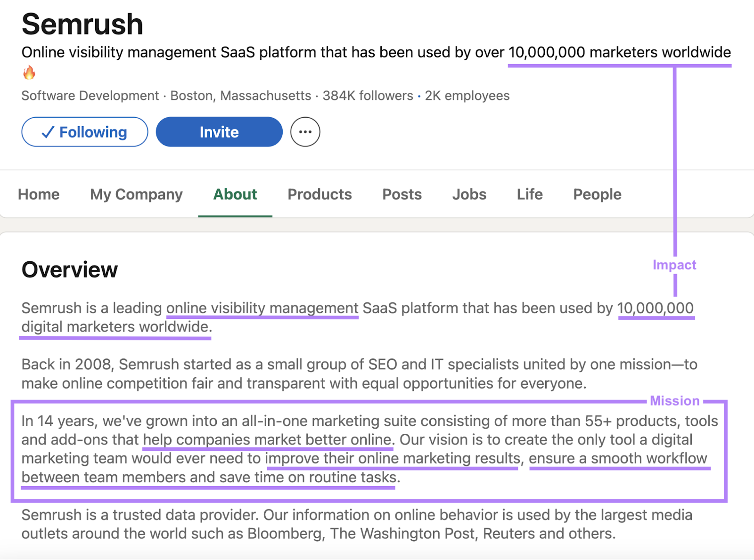The width and height of the screenshot is (754, 560).
Task: View the People tab
Action: click(x=597, y=194)
